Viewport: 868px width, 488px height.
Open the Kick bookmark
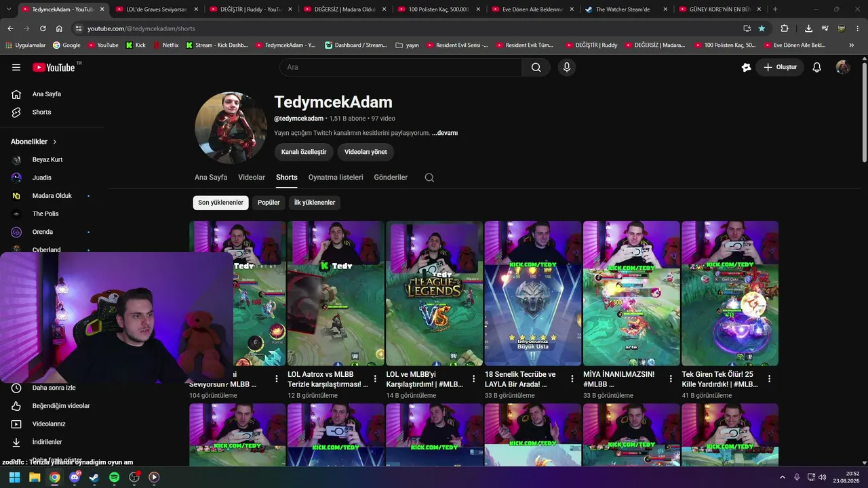click(x=135, y=45)
